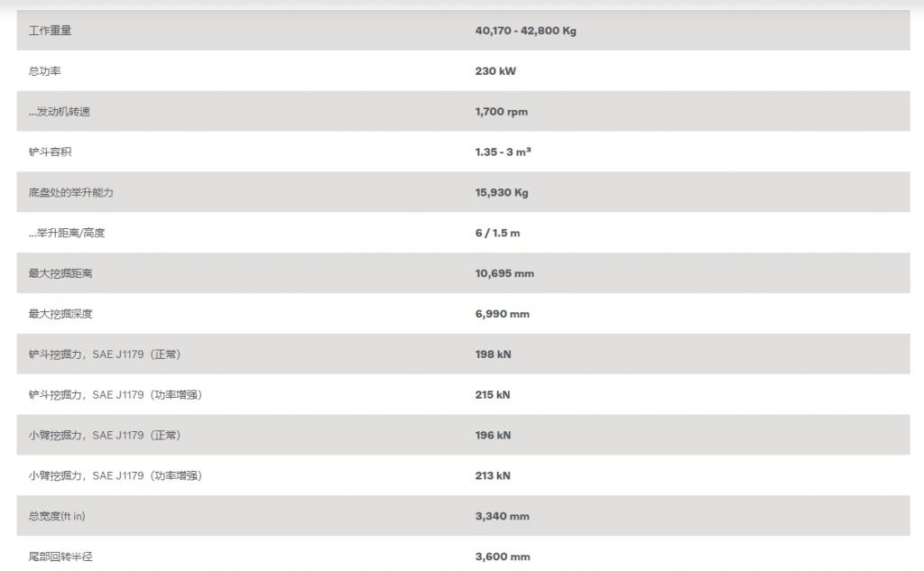Click the 15,930 Kg value
Viewport: 924px width, 571px height.
point(502,193)
